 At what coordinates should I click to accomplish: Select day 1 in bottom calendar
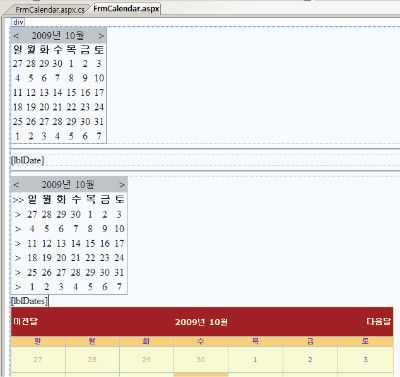click(x=255, y=360)
